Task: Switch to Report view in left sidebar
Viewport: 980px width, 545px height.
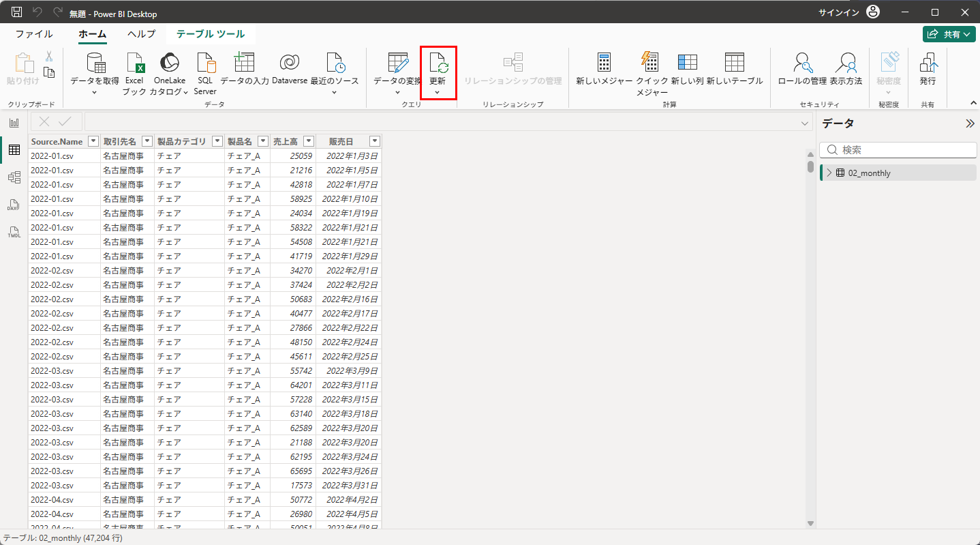Action: click(14, 123)
